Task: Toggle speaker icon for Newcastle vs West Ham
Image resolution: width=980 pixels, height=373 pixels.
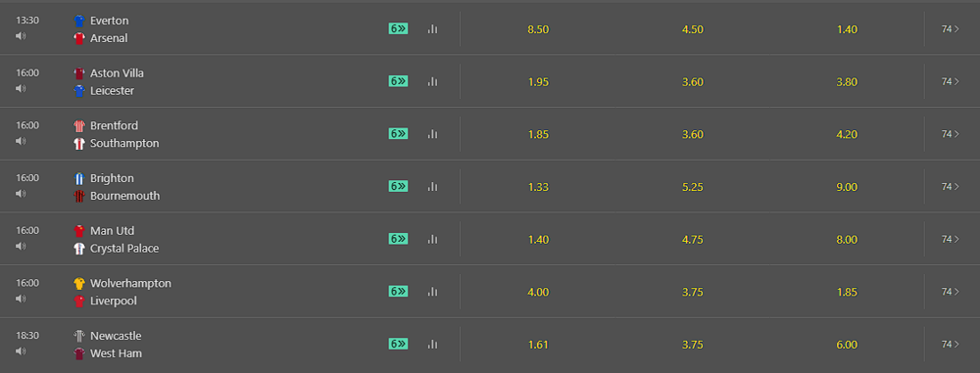Action: pyautogui.click(x=21, y=350)
